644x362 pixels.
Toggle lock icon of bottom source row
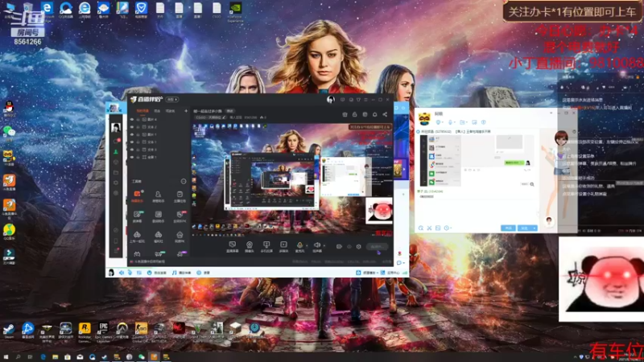[x=138, y=157]
